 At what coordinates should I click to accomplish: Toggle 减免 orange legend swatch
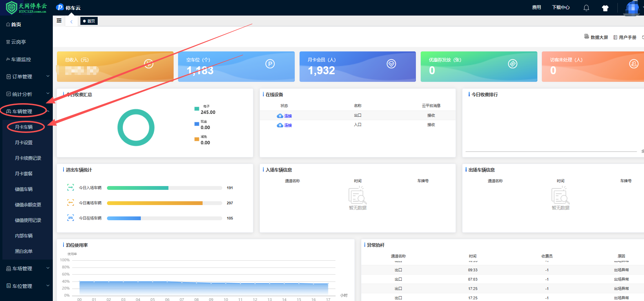pos(197,139)
